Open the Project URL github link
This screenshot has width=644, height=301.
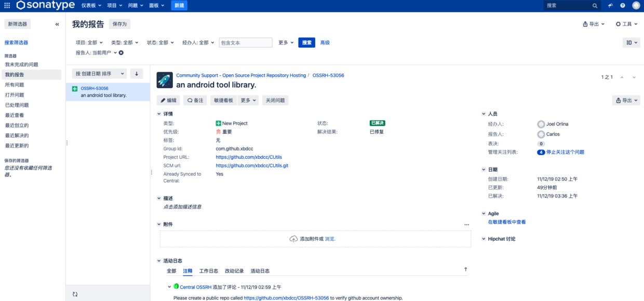pyautogui.click(x=249, y=157)
